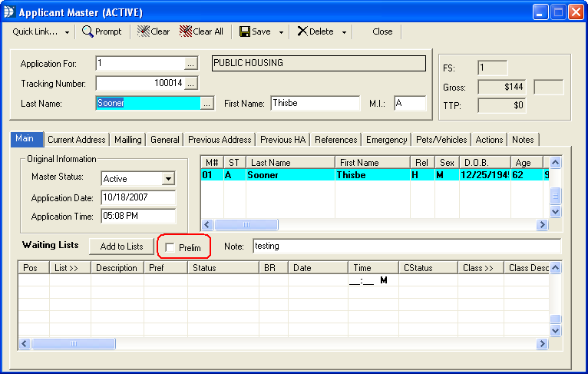Expand the Save options dropdown arrow

pos(282,32)
